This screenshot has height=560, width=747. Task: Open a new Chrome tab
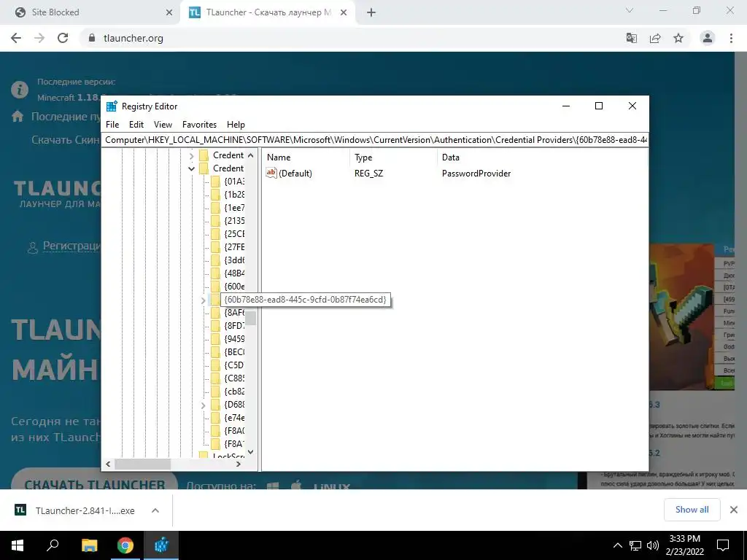[x=371, y=13]
